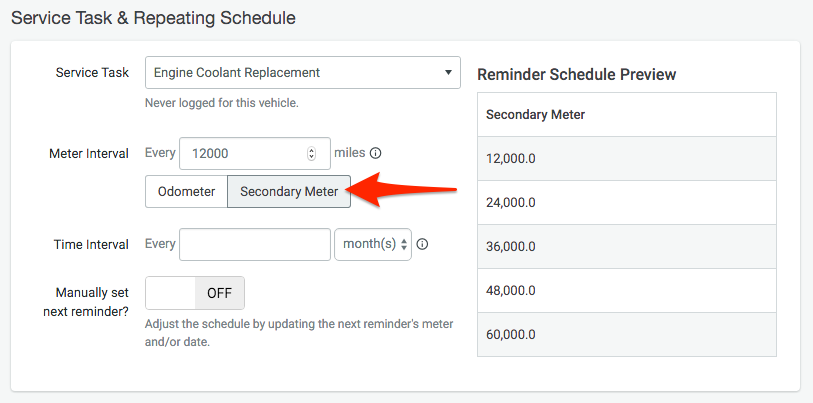Click the Secondary Meter column header
This screenshot has height=403, width=813.
535,114
